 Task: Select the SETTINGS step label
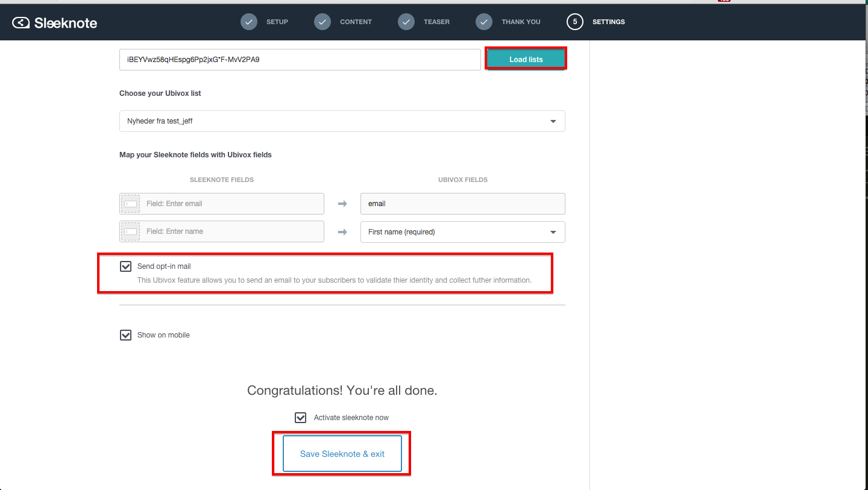coord(609,22)
